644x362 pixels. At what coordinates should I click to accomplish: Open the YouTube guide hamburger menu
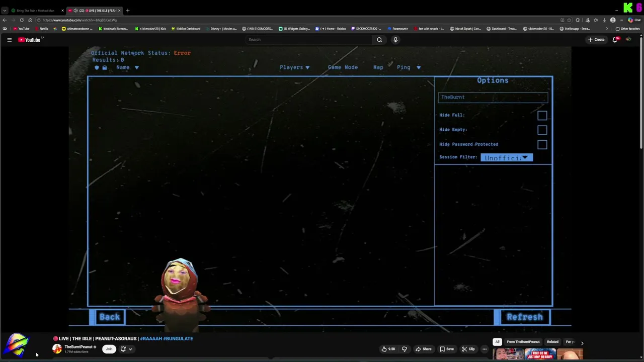coord(9,40)
